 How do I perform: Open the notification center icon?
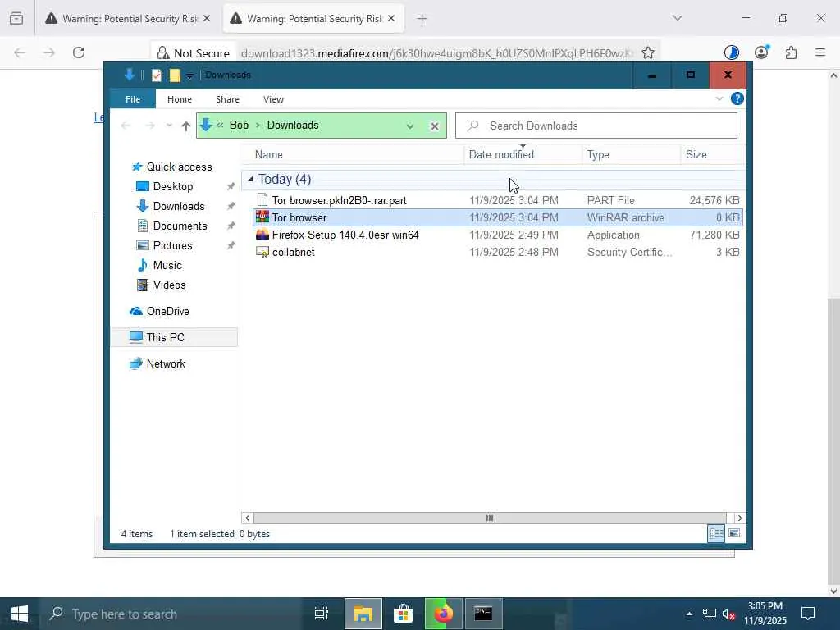(808, 614)
